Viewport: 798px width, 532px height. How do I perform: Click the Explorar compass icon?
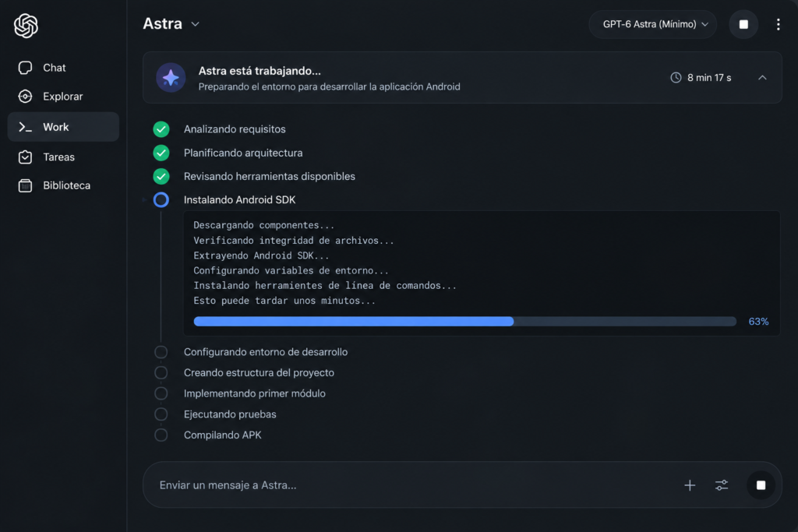coord(25,96)
